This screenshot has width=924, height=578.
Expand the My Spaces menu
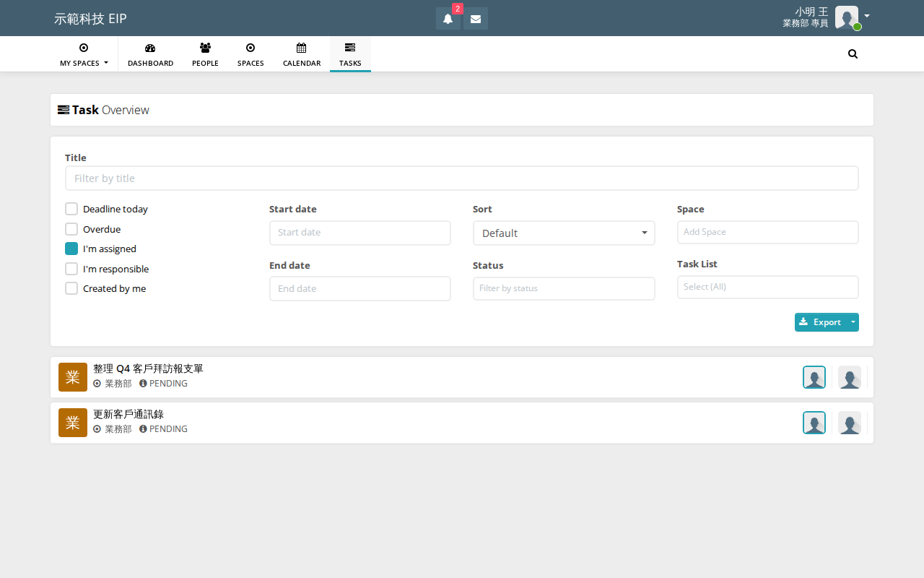point(84,54)
